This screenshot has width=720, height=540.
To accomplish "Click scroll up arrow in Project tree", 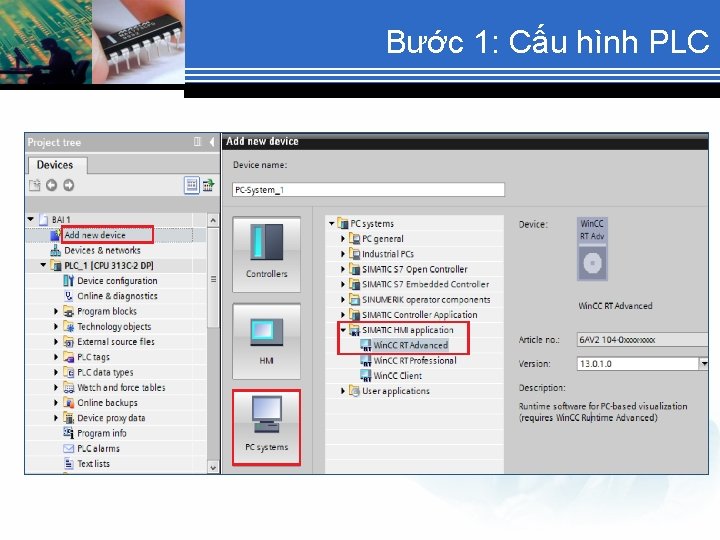I will coord(213,221).
